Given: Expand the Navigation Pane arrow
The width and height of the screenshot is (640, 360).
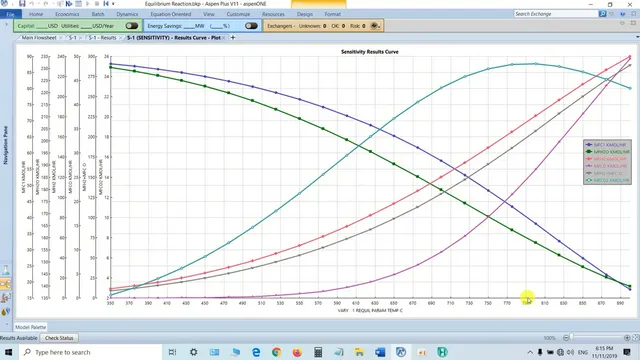Looking at the screenshot, I should pyautogui.click(x=6, y=24).
